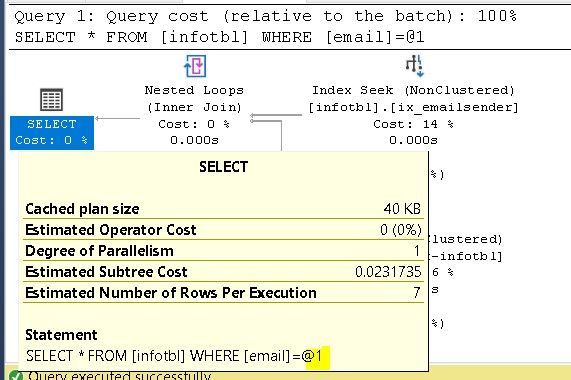Click the Query 1 cost header line
The image size is (571, 380).
(265, 16)
